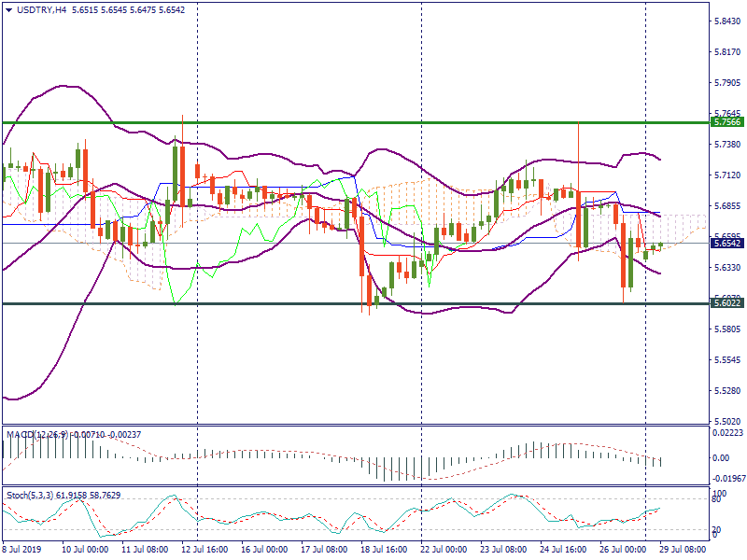Click the 5.7566 price tag on axis
The image size is (747, 560).
726,122
